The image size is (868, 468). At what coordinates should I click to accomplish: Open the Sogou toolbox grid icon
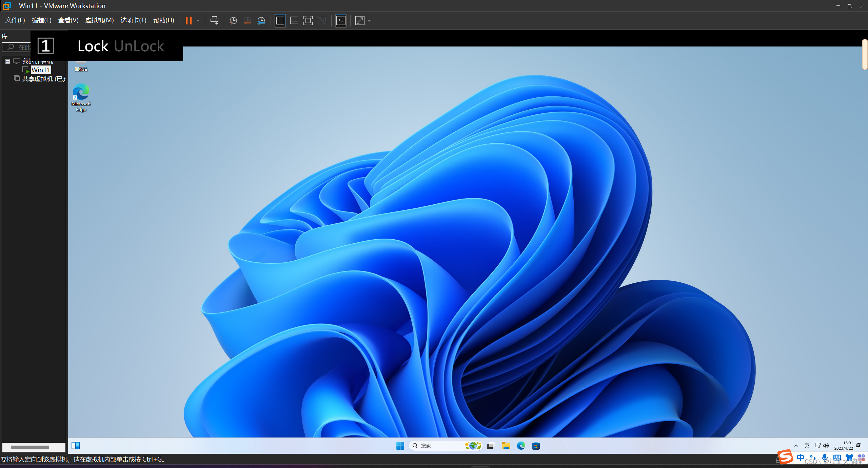(x=861, y=457)
